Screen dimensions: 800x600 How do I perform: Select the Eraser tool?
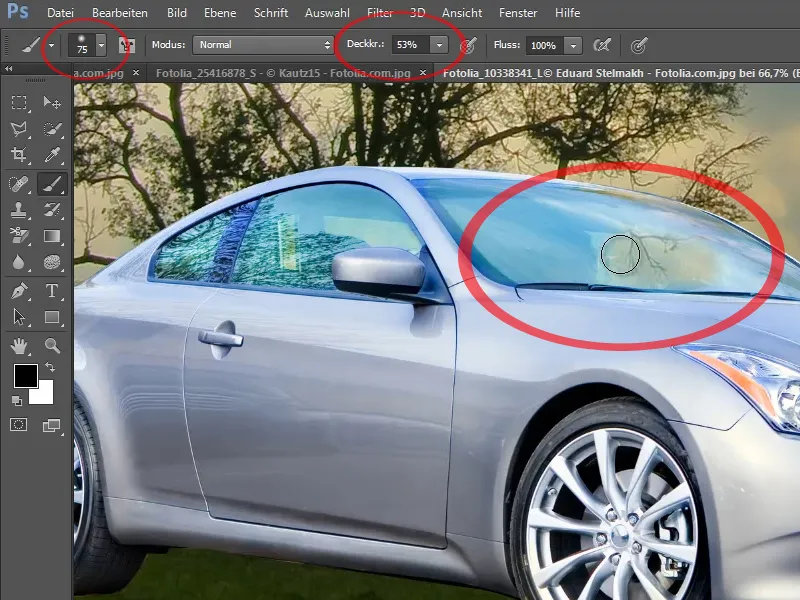click(19, 236)
